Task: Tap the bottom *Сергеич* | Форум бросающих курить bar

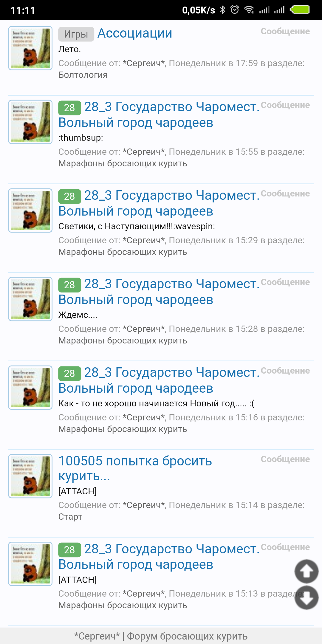Action: (161, 636)
